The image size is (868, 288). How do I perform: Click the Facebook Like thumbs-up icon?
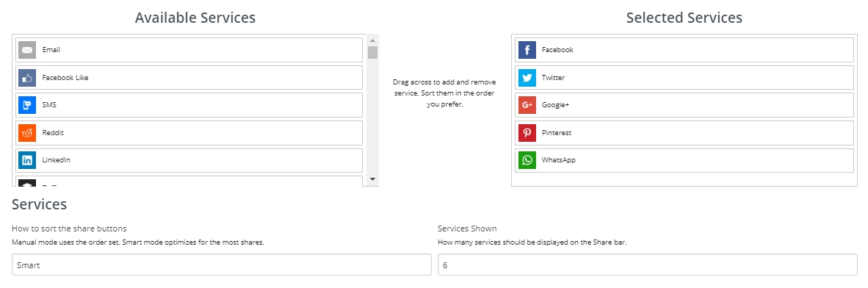coord(27,78)
